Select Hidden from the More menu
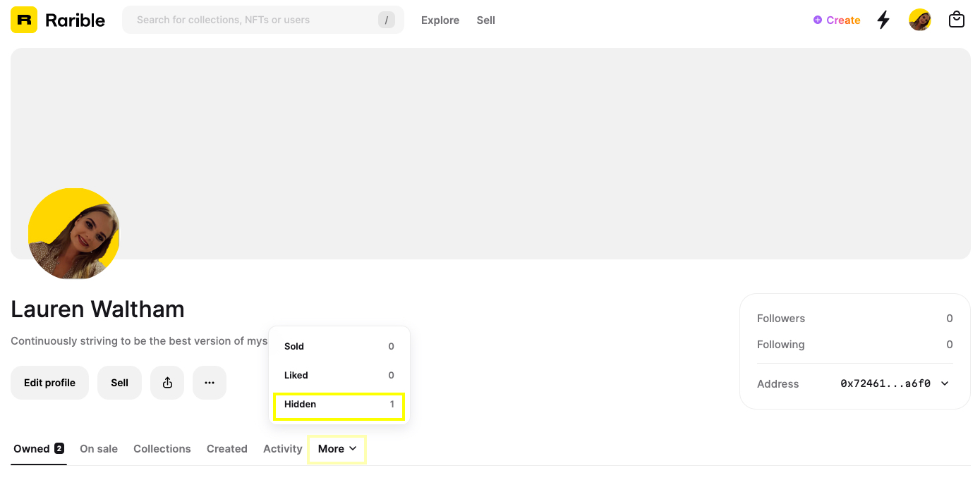 click(x=339, y=405)
